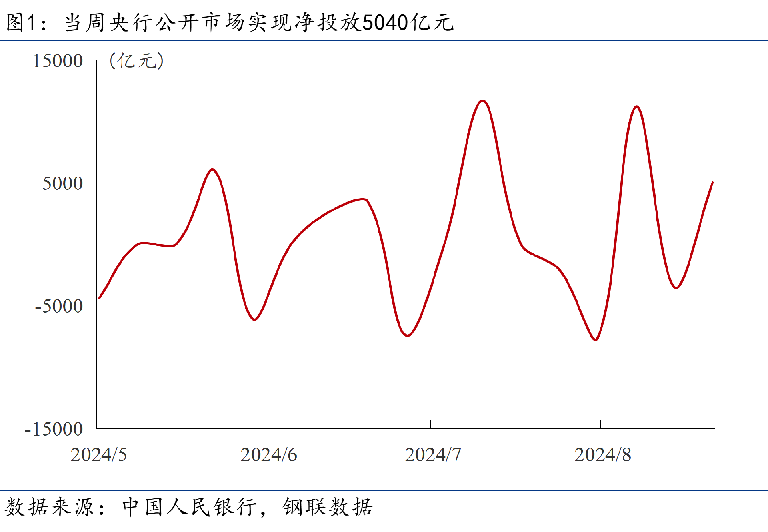Click 中国人民银行 in the source note
Viewport: 768px width, 532px height.
point(189,507)
